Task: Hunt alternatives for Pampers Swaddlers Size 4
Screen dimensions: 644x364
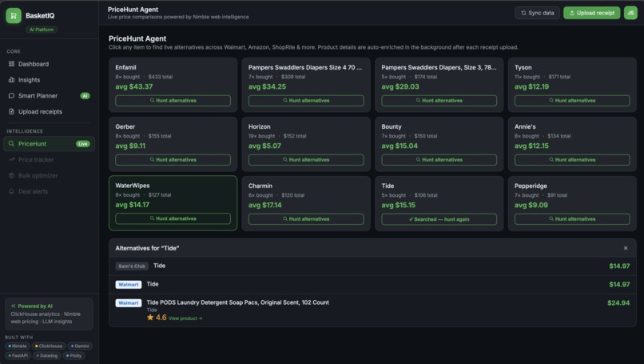Action: tap(306, 100)
